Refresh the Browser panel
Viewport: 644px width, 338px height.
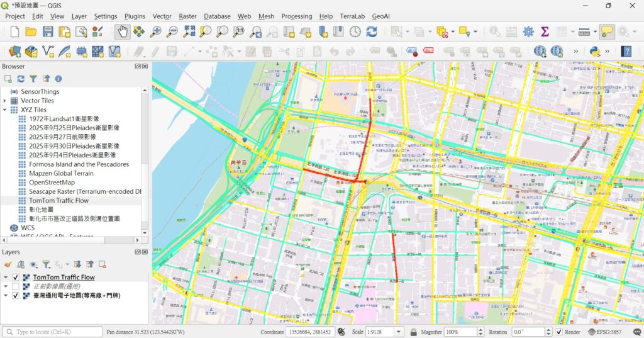coord(21,79)
